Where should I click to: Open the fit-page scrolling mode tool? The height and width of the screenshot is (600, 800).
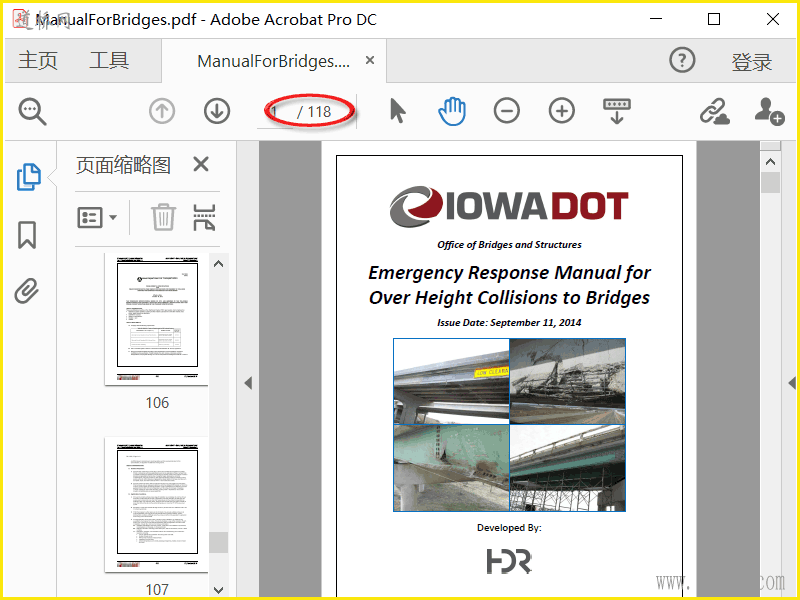pyautogui.click(x=617, y=111)
